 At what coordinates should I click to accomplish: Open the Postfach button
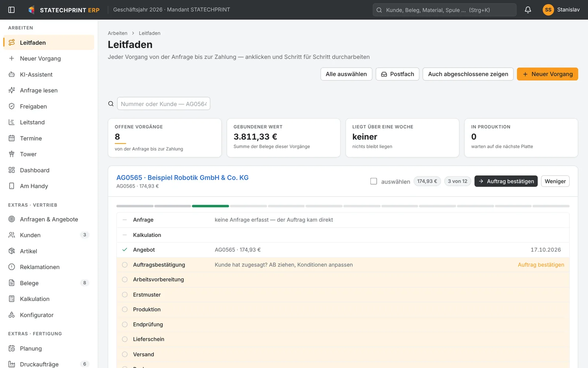[397, 74]
